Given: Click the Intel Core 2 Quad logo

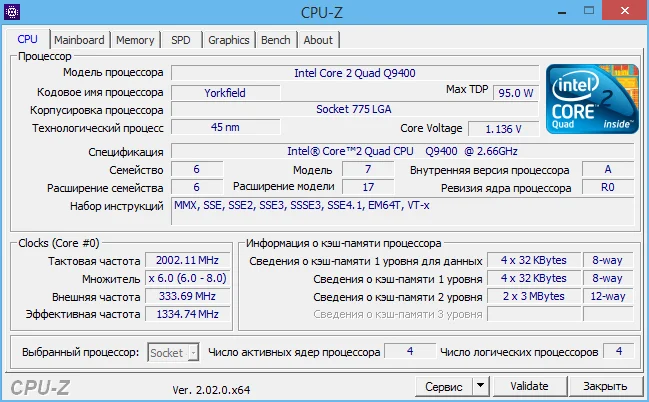Looking at the screenshot, I should (x=592, y=99).
